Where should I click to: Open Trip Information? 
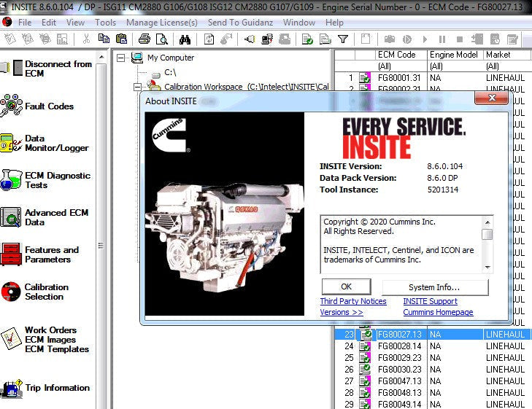pyautogui.click(x=45, y=388)
